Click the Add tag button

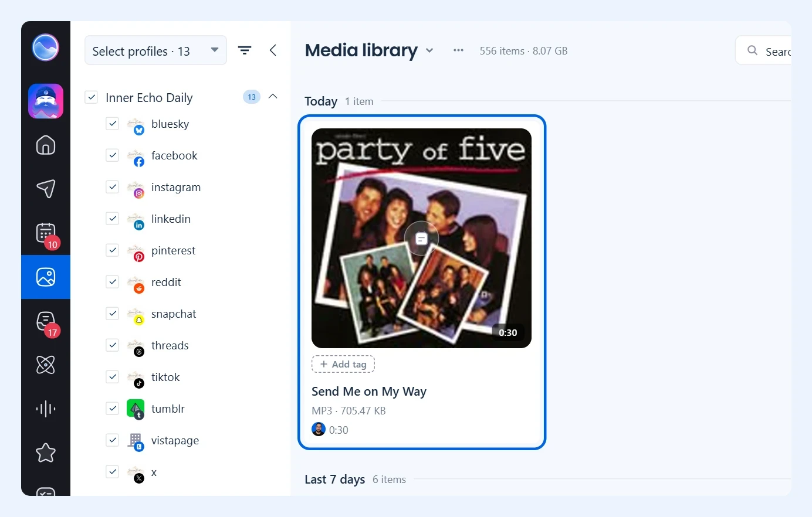(343, 364)
